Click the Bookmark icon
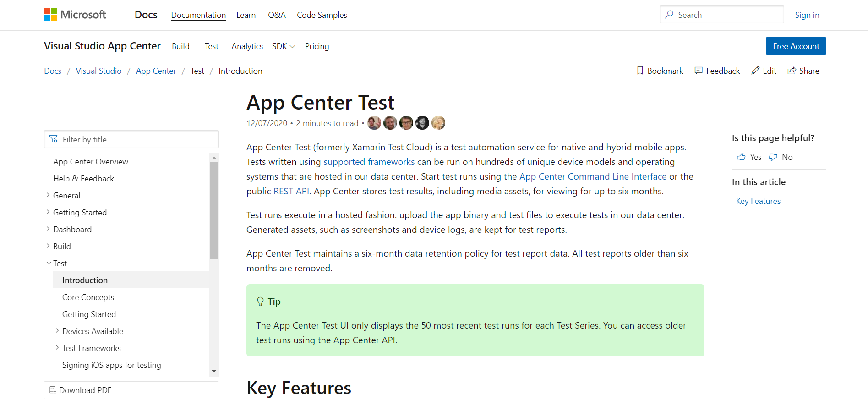This screenshot has width=868, height=411. coord(640,71)
